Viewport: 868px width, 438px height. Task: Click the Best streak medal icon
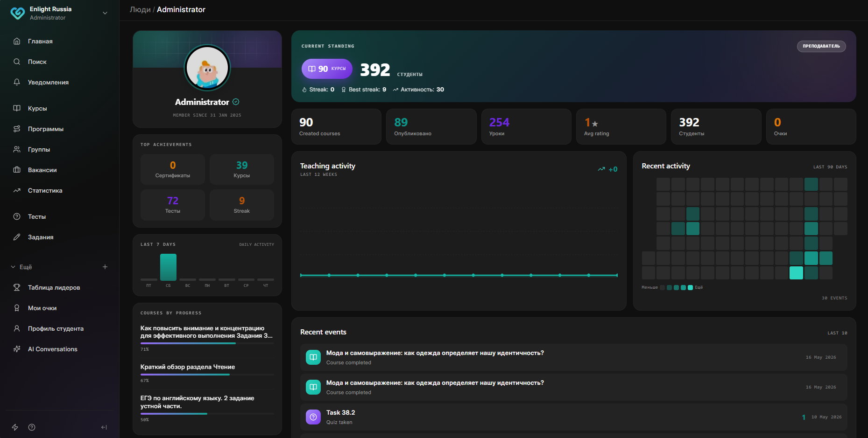pyautogui.click(x=344, y=90)
